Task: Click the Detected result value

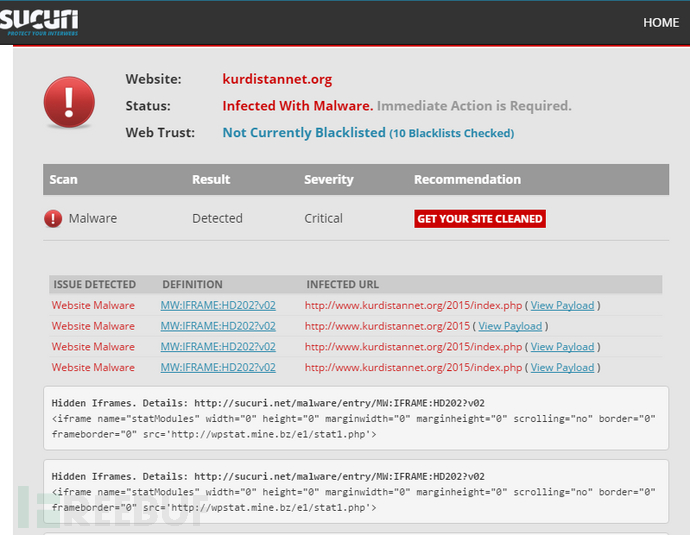Action: click(217, 218)
